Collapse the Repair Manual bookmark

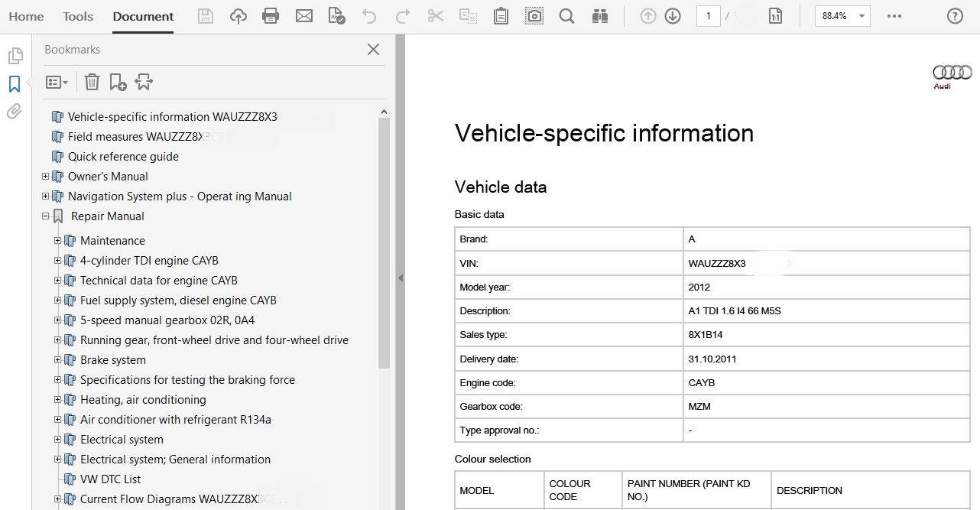point(45,216)
